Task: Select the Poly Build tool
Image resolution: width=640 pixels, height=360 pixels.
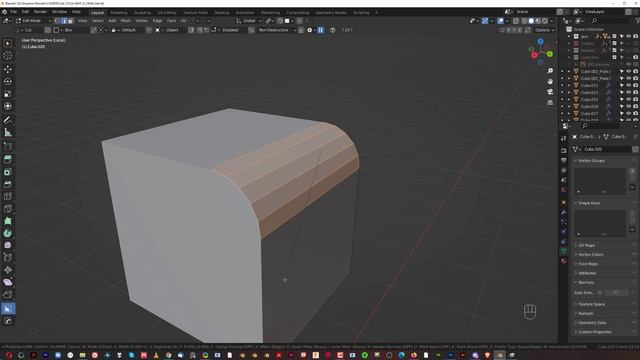Action: pos(8,221)
